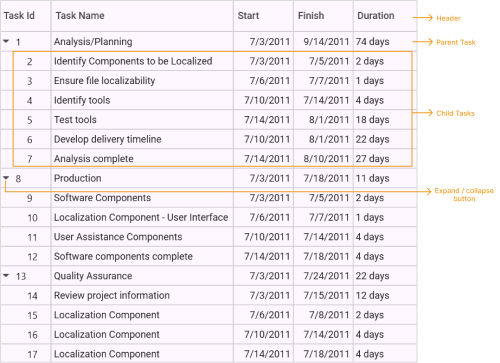This screenshot has height=363, width=500.
Task: Collapse the Production task expand arrow
Action: point(6,178)
